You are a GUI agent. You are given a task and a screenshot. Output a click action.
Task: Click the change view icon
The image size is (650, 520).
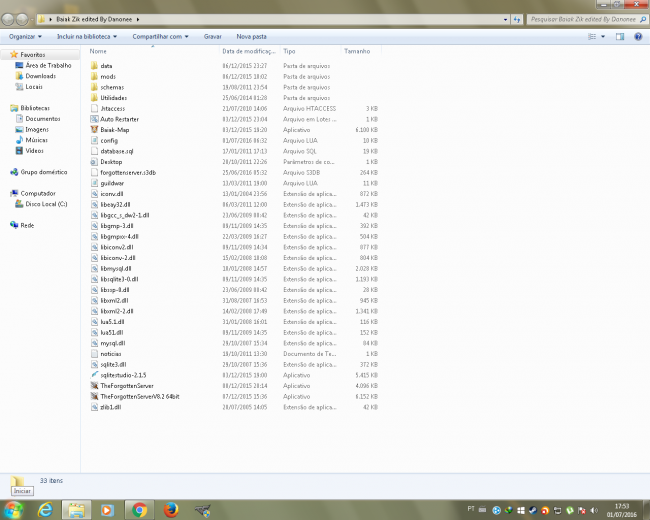point(592,36)
